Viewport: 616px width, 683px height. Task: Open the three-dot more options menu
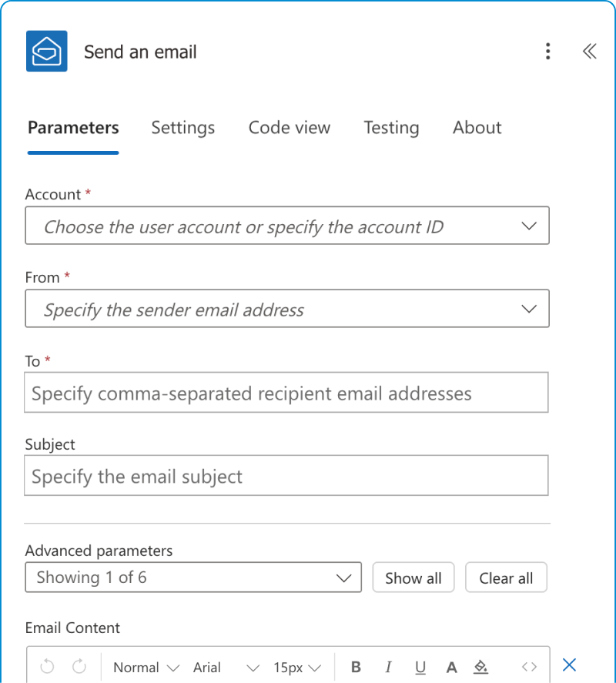547,52
